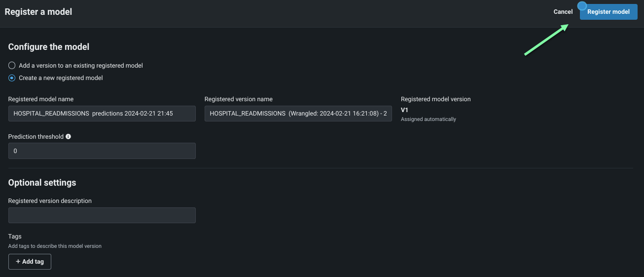Click the V1 registered model version value
This screenshot has height=277, width=644.
(x=404, y=110)
